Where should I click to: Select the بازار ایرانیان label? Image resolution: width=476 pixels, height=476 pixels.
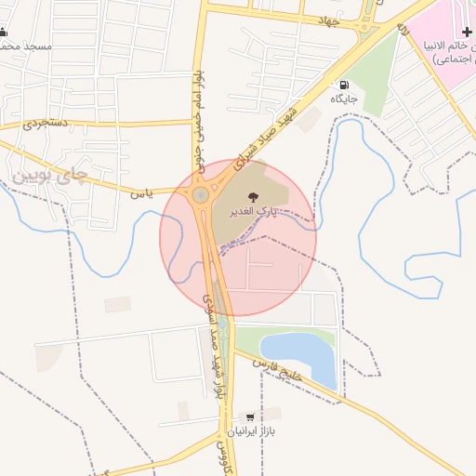[251, 431]
